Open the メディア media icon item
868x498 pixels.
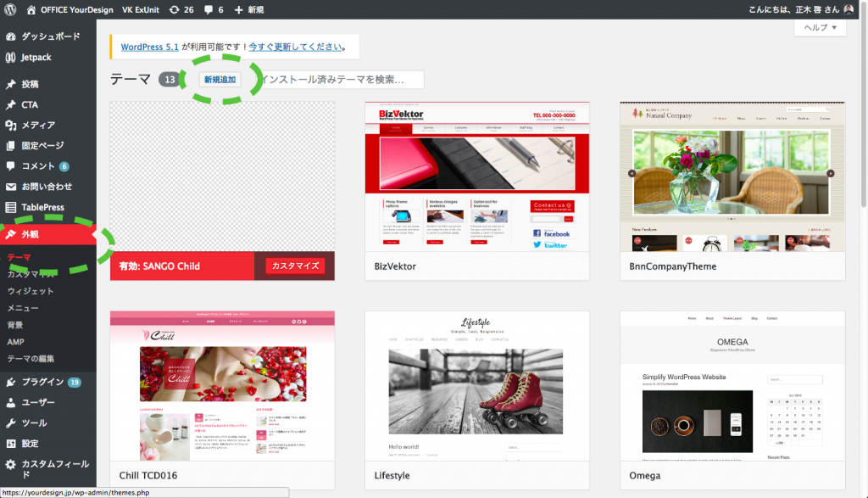[11, 126]
